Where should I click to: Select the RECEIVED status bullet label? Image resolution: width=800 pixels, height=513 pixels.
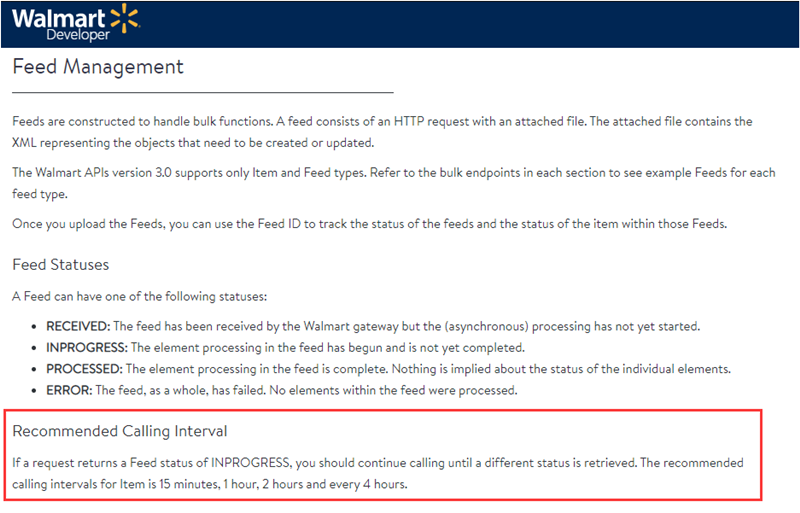pyautogui.click(x=78, y=326)
